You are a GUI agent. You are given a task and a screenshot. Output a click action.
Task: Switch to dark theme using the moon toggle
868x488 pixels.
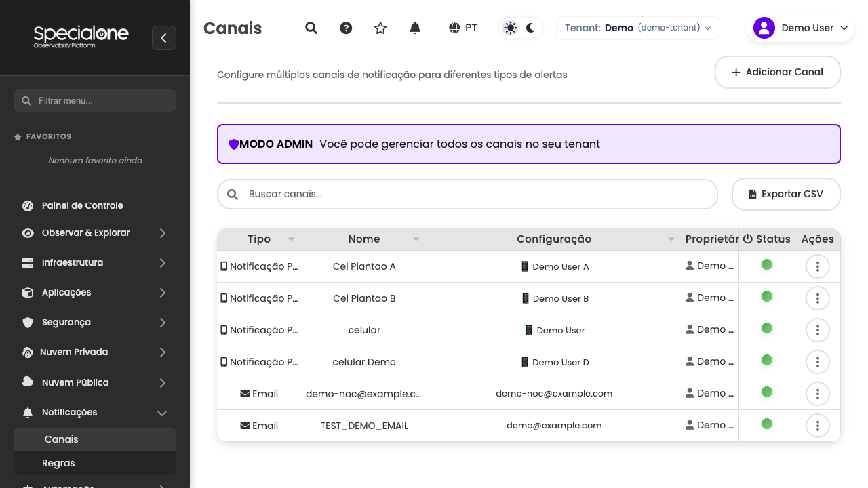pos(530,28)
